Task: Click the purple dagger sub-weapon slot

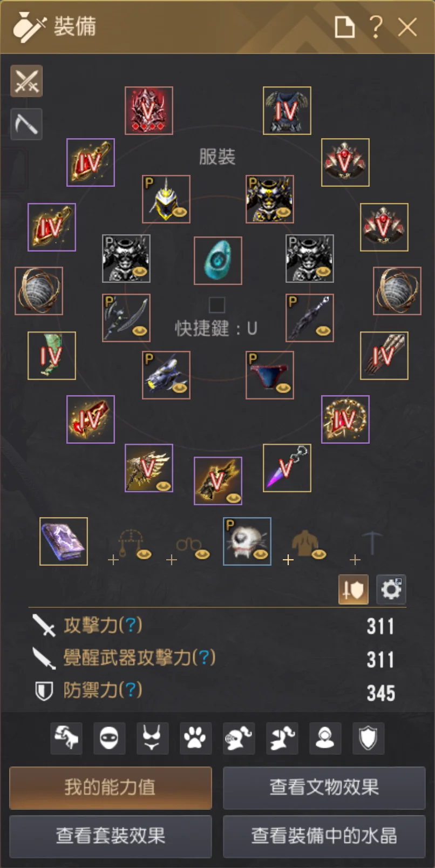Action: pyautogui.click(x=287, y=468)
